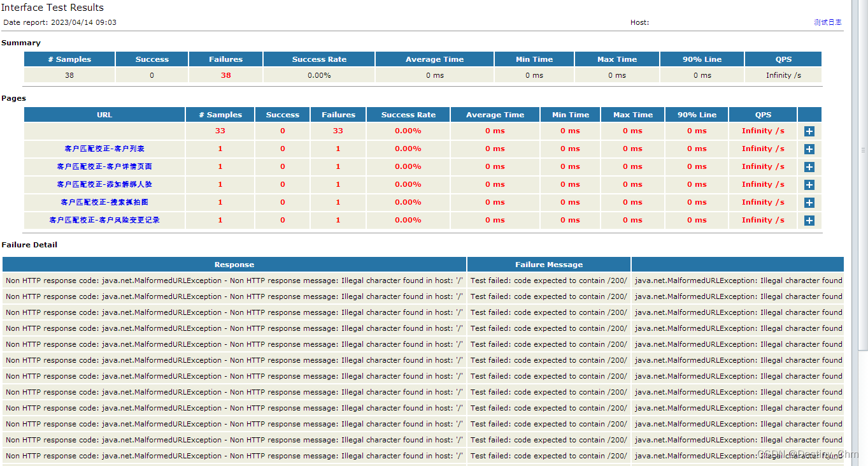Click the Pages Success Rate column header

(x=408, y=115)
